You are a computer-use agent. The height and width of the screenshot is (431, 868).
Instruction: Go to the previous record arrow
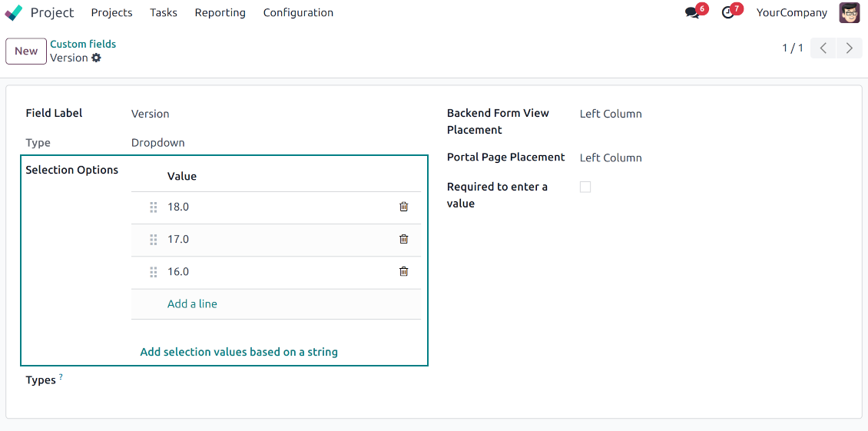[x=823, y=48]
